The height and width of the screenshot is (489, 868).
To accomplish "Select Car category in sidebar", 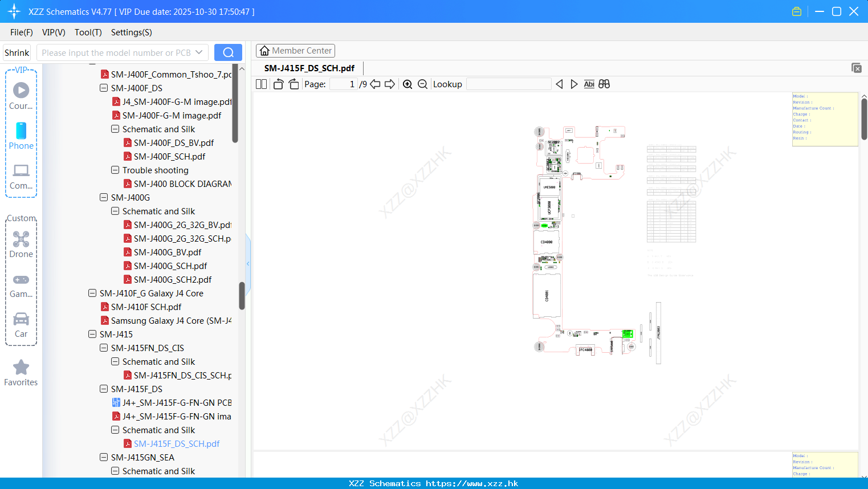I will (x=21, y=325).
